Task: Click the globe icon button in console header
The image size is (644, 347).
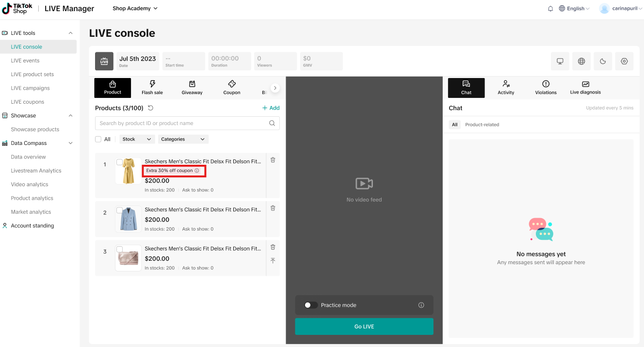Action: (x=581, y=62)
